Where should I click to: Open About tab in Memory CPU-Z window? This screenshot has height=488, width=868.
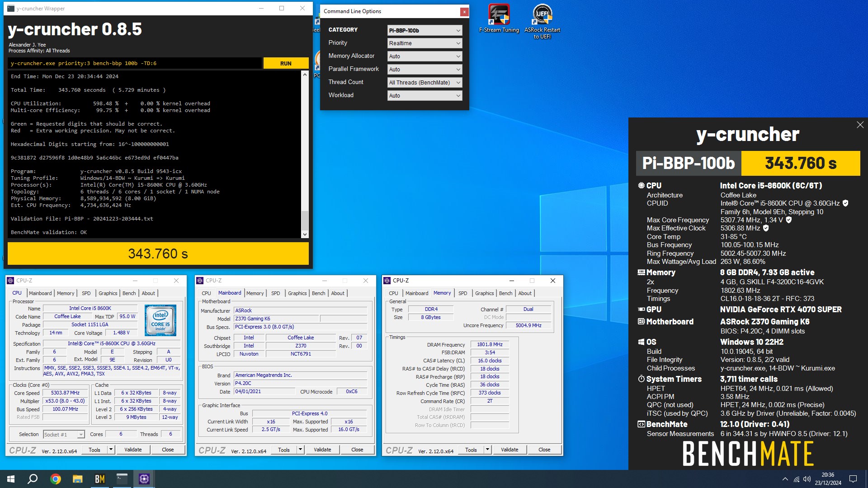pos(524,293)
